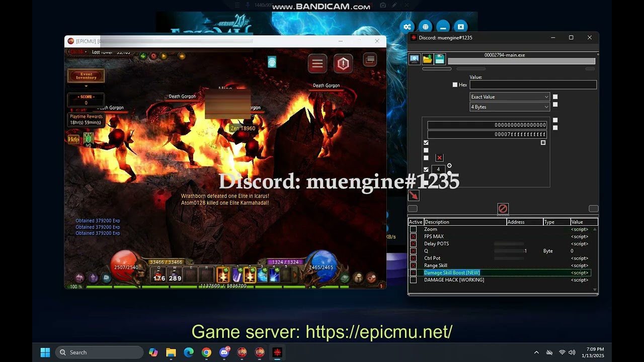The width and height of the screenshot is (644, 362).
Task: Select the Range Skill row description
Action: [x=435, y=265]
